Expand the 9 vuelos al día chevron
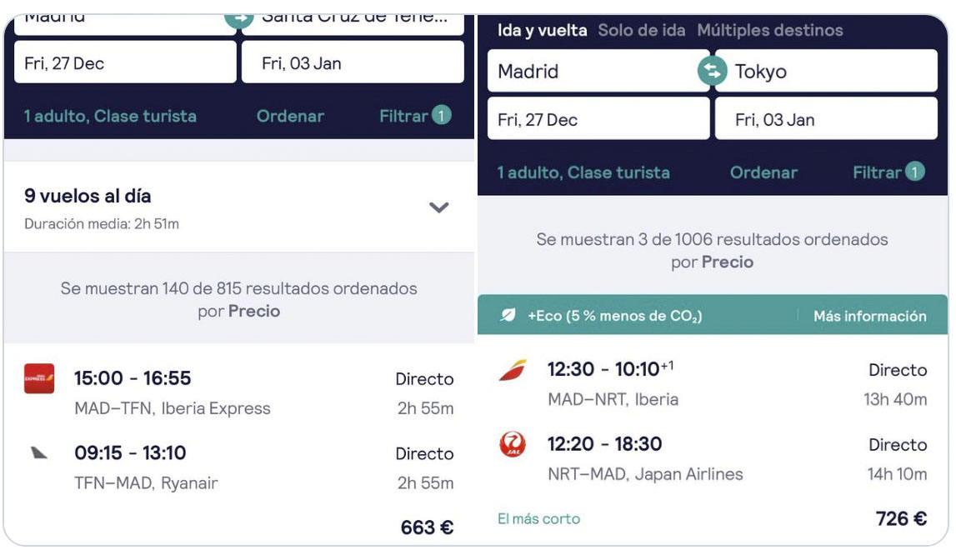 (439, 207)
